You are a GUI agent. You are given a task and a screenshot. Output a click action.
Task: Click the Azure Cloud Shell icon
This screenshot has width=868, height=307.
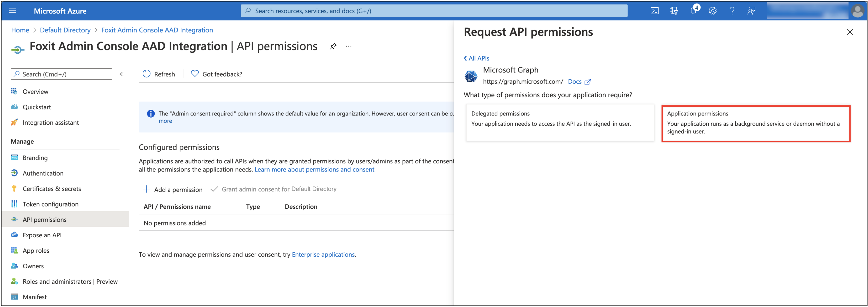tap(655, 10)
